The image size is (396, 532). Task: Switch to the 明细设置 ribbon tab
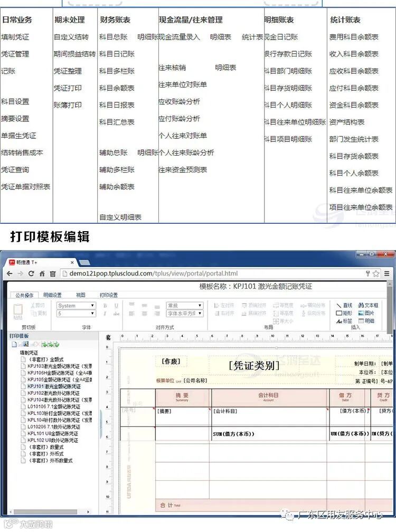(53, 295)
